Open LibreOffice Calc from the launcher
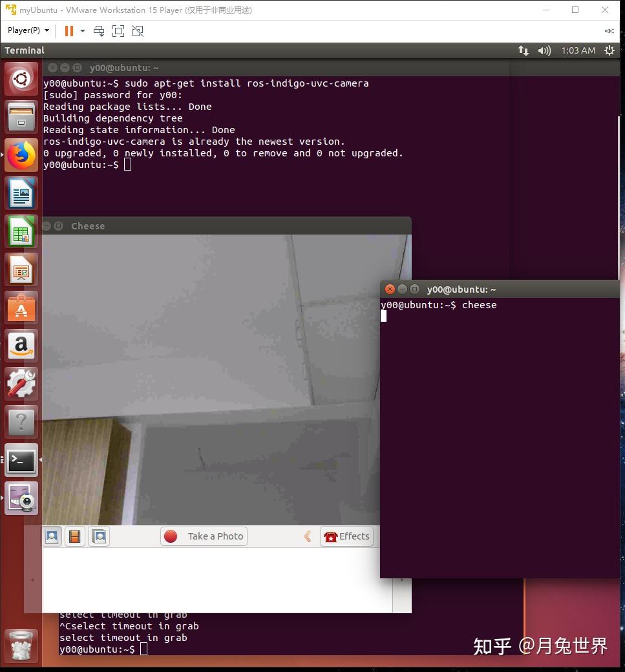Image resolution: width=625 pixels, height=672 pixels. tap(21, 231)
